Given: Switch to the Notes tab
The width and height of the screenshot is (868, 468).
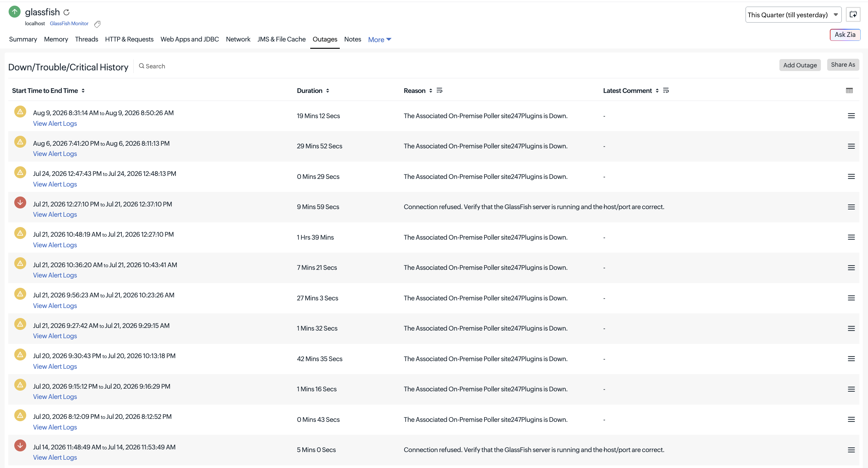Looking at the screenshot, I should (x=352, y=39).
